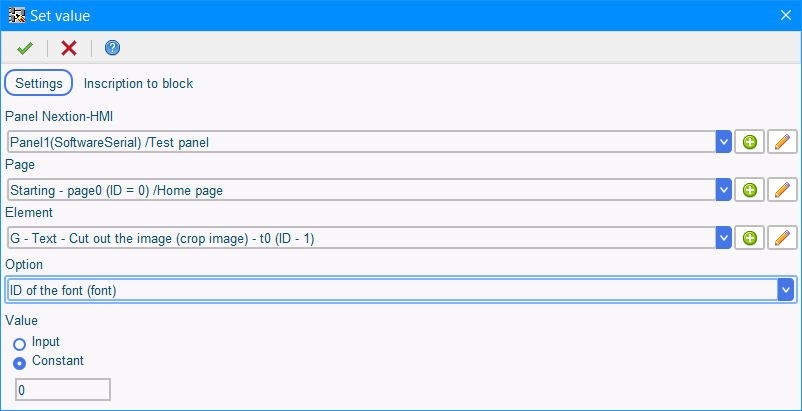Add a new element using green plus
The width and height of the screenshot is (802, 411).
click(749, 238)
